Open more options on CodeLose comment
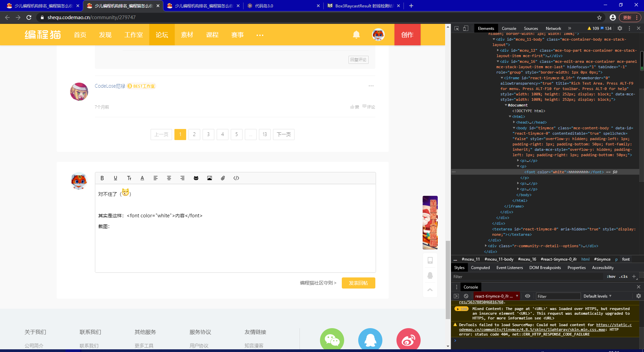The image size is (644, 352). (x=371, y=86)
